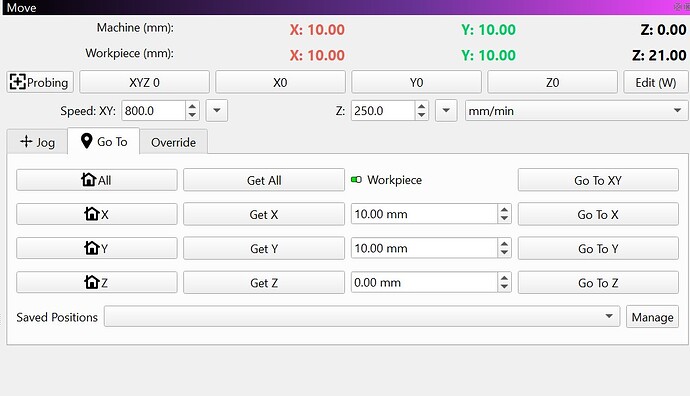Zero the X axis with X0
This screenshot has width=690, height=396.
[x=280, y=82]
